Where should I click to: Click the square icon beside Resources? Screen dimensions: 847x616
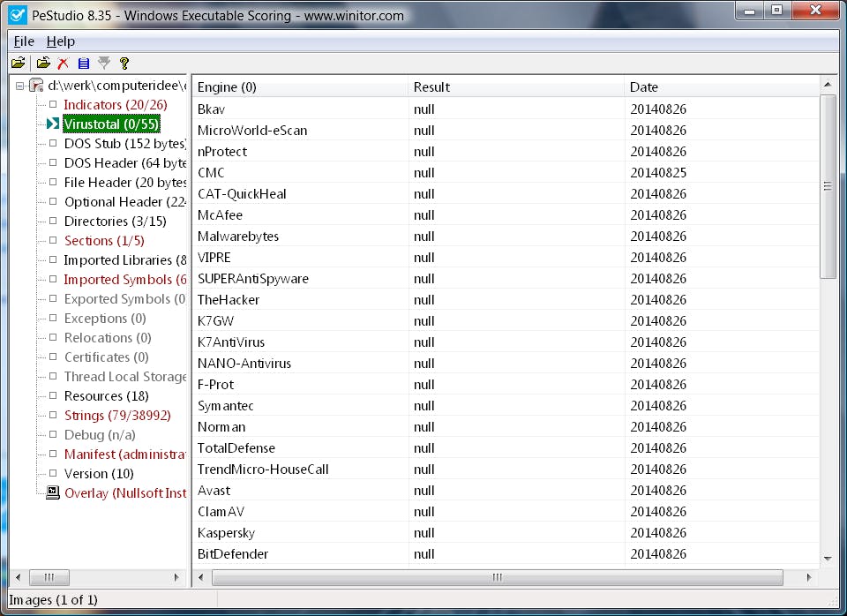click(x=53, y=395)
